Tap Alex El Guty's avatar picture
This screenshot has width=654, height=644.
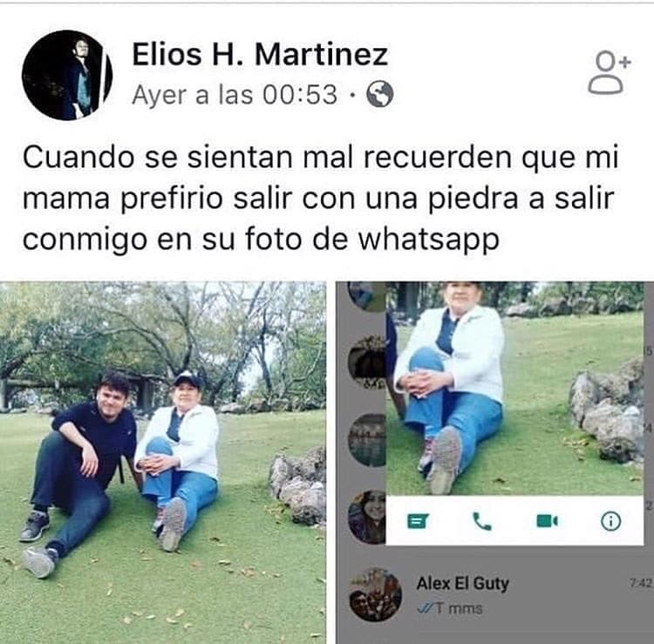pyautogui.click(x=375, y=594)
